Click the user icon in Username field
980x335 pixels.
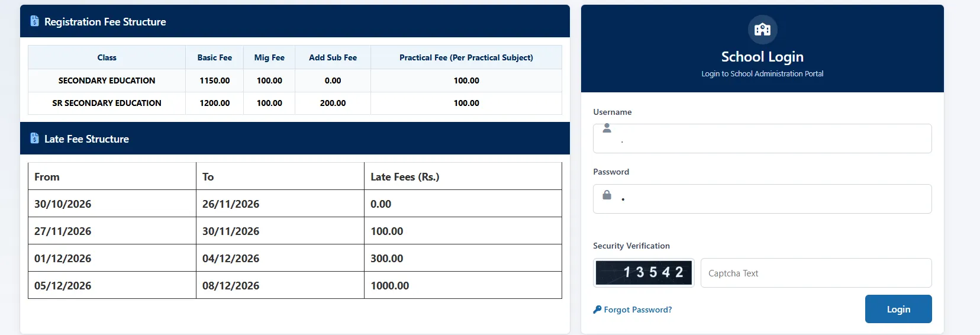(x=607, y=128)
